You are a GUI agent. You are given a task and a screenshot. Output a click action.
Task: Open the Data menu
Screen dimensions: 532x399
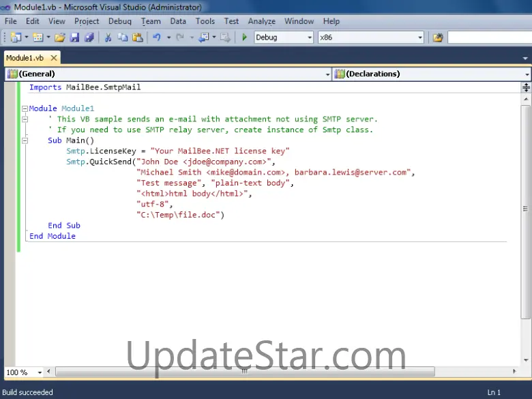coord(178,21)
